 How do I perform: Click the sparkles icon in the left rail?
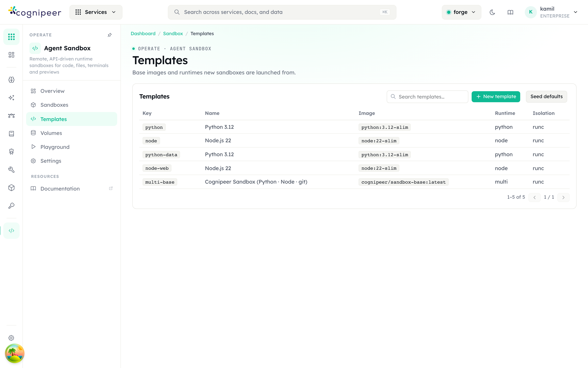click(11, 98)
